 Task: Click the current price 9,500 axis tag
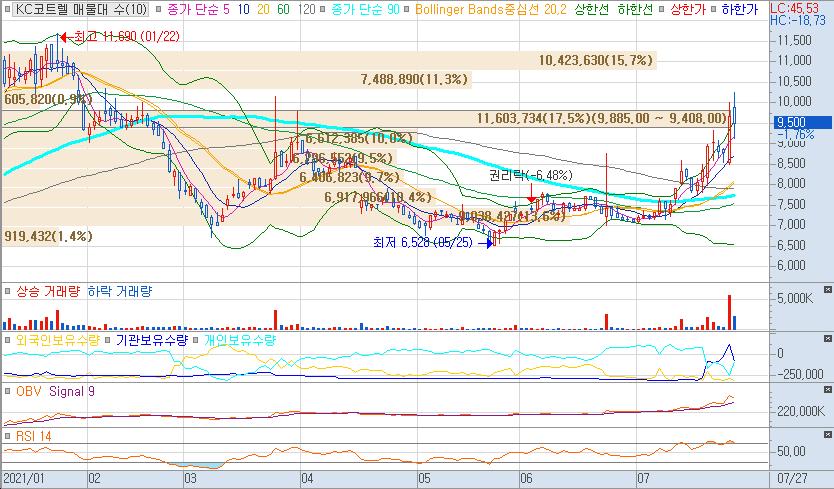pos(803,122)
